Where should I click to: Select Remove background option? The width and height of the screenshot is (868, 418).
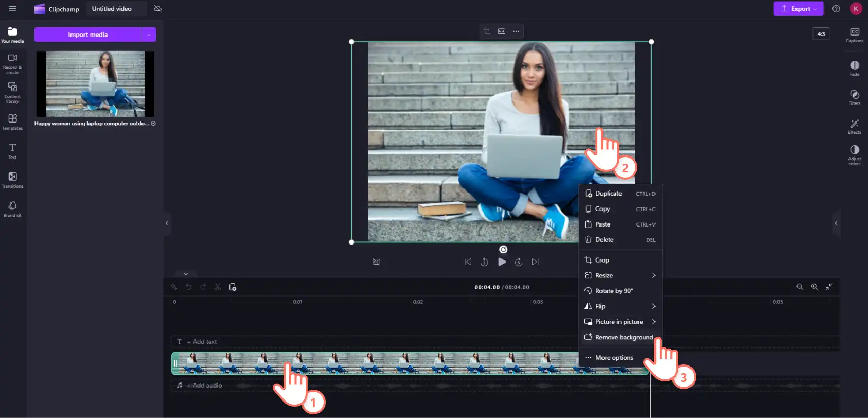point(621,337)
